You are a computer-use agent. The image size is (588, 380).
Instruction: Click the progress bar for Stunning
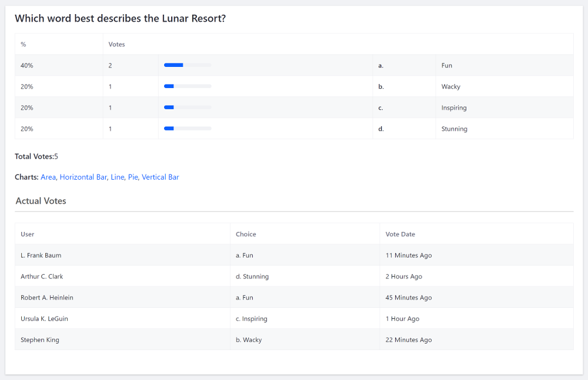188,129
